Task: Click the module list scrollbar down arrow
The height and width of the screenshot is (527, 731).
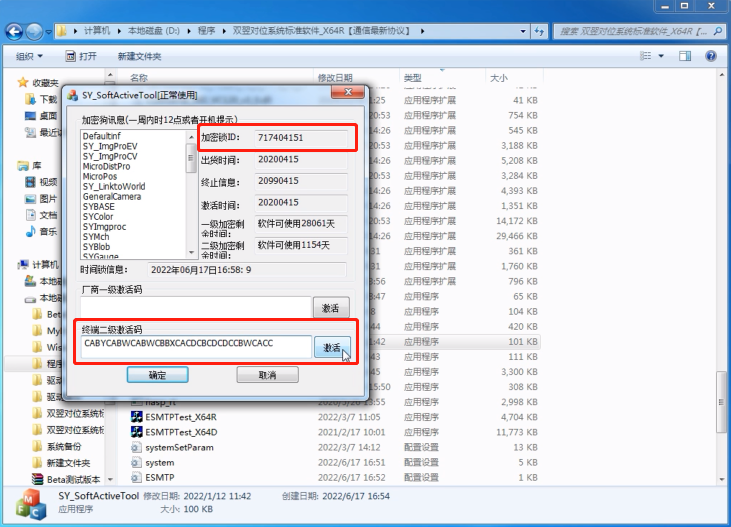Action: pyautogui.click(x=192, y=253)
